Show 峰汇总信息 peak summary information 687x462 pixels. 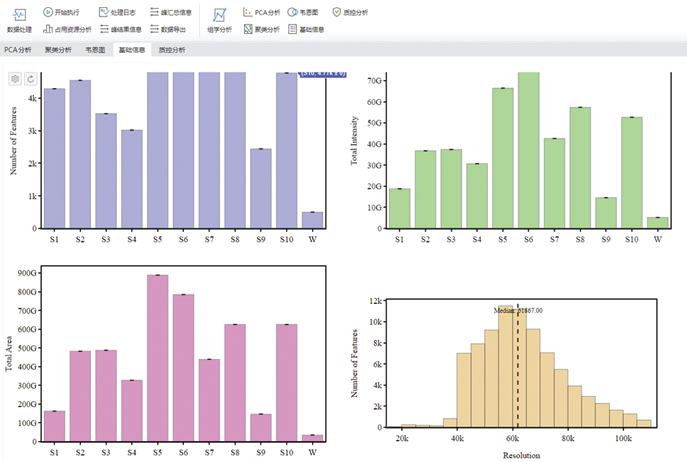point(170,12)
